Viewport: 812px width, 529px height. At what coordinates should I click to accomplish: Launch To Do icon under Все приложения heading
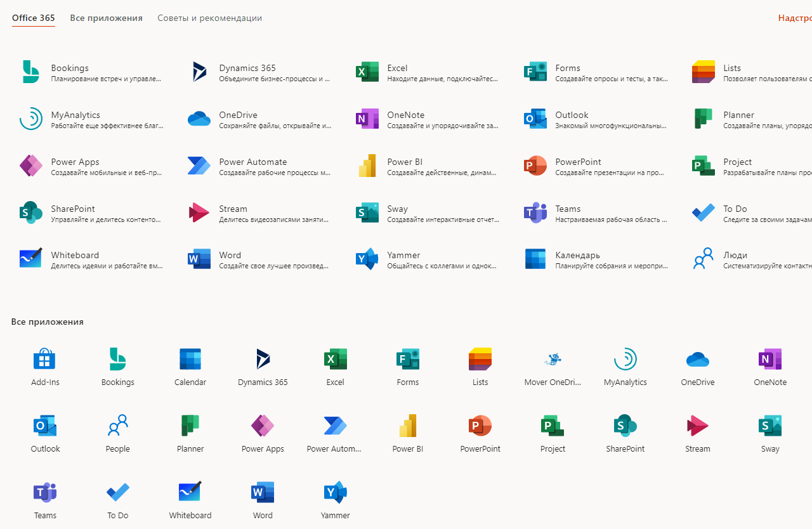(x=118, y=493)
